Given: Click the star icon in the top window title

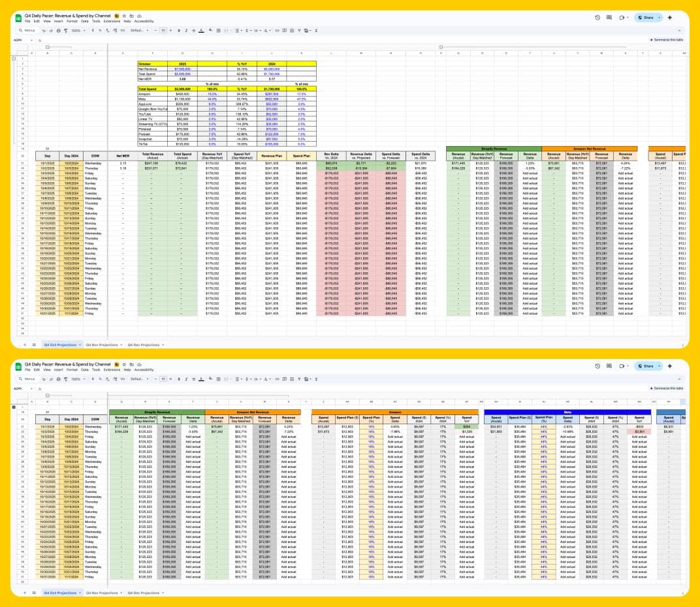Looking at the screenshot, I should point(123,14).
